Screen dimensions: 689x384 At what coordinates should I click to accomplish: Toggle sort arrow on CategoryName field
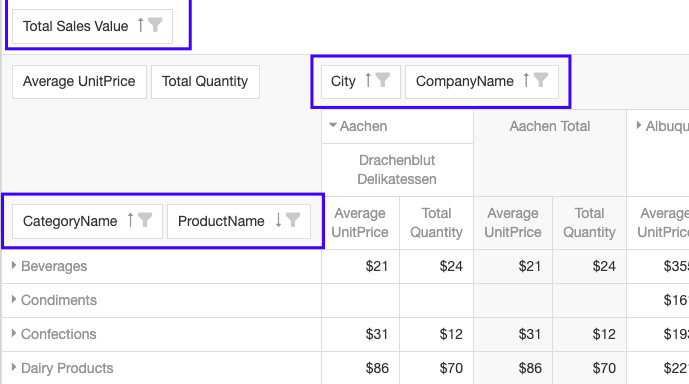[130, 220]
